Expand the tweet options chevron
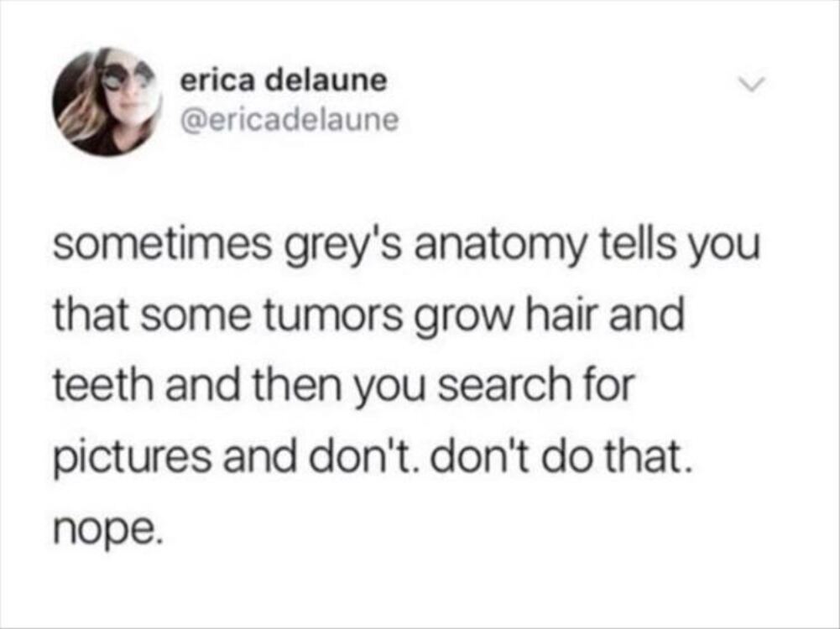The width and height of the screenshot is (840, 629). coord(752,84)
